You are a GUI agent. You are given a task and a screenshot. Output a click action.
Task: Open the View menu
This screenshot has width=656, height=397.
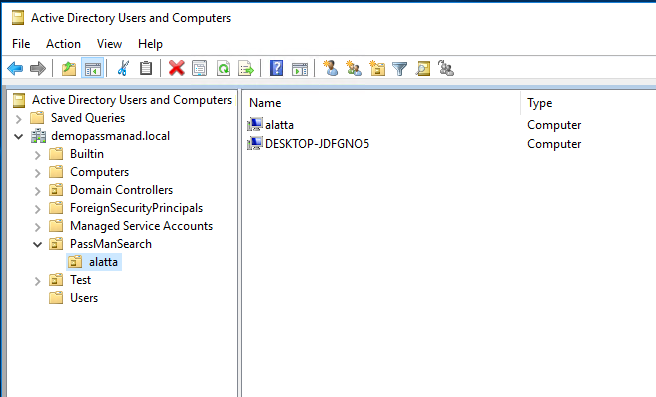109,44
